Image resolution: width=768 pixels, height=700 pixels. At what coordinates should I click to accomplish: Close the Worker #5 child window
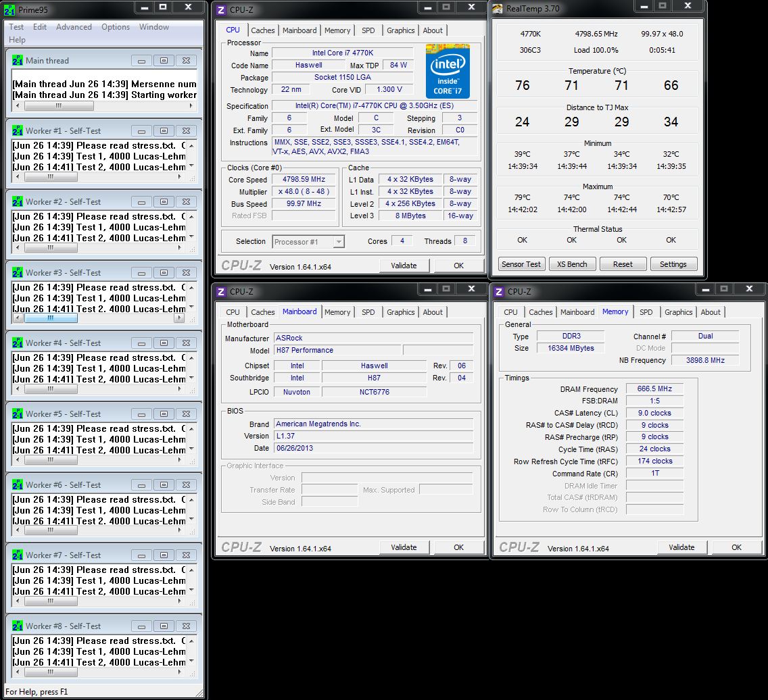tap(186, 414)
